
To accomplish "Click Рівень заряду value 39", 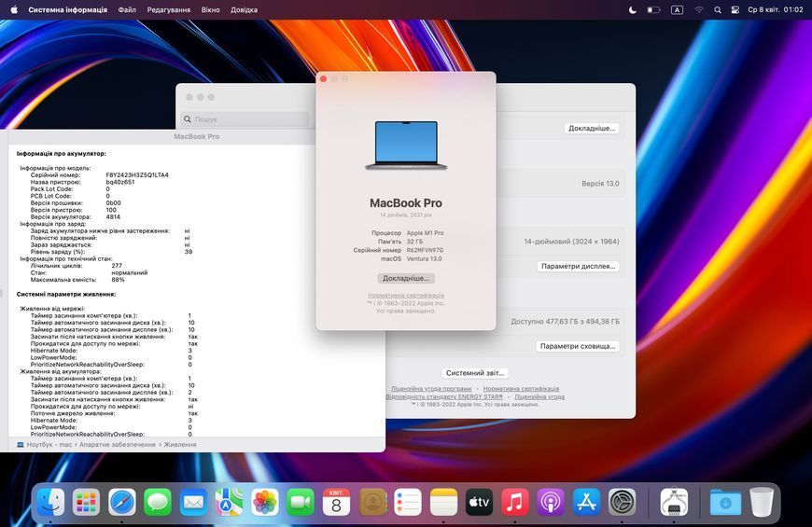I will 189,252.
